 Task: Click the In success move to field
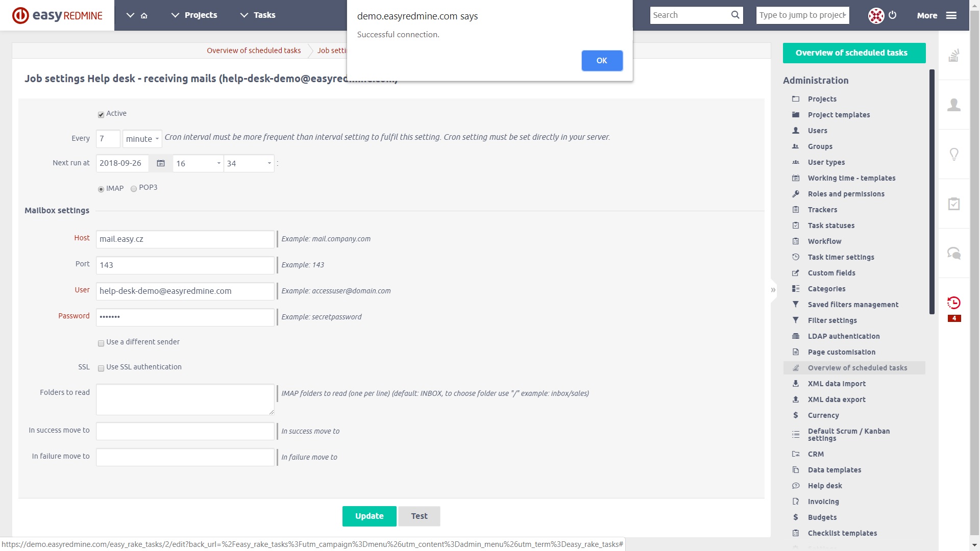185,431
